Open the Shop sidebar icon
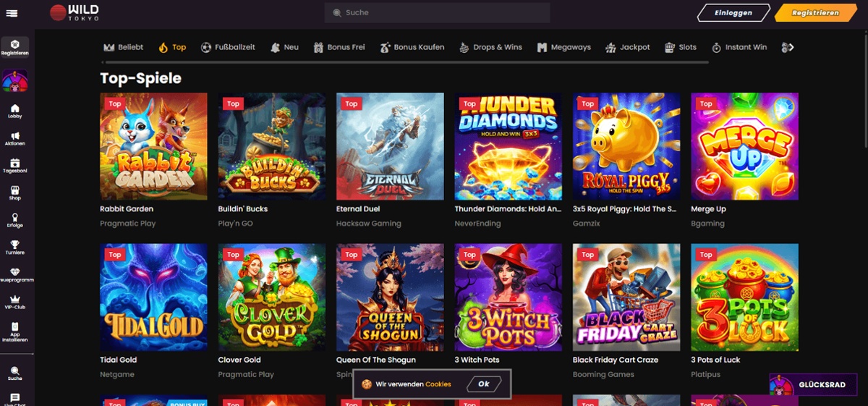Image resolution: width=868 pixels, height=406 pixels. pos(14,193)
